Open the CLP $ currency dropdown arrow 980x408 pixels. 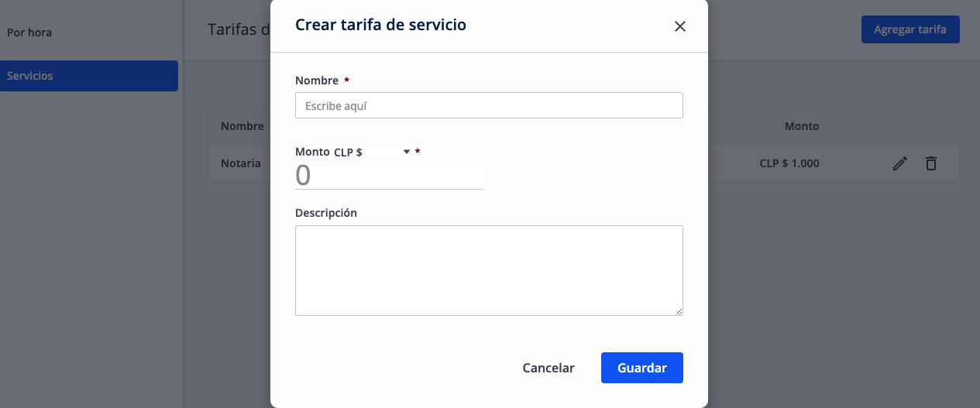point(407,153)
